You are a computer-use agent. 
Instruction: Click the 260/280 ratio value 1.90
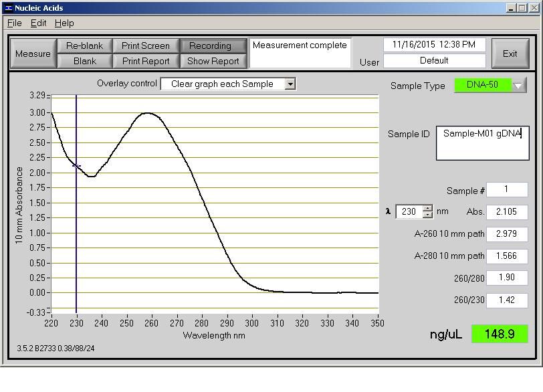point(507,278)
